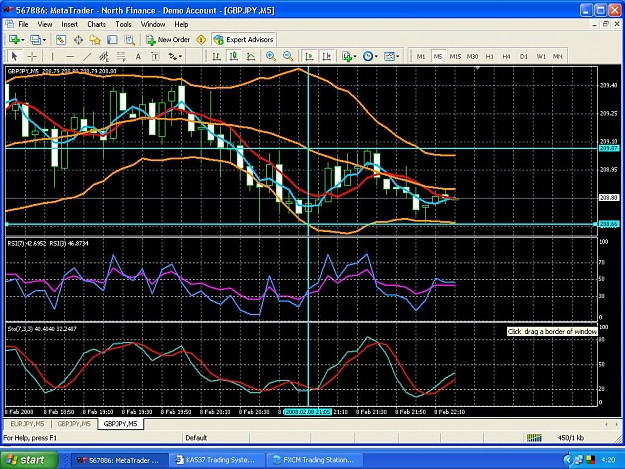Viewport: 625px width, 469px height.
Task: Select the arrow cursor tool
Action: pos(15,56)
